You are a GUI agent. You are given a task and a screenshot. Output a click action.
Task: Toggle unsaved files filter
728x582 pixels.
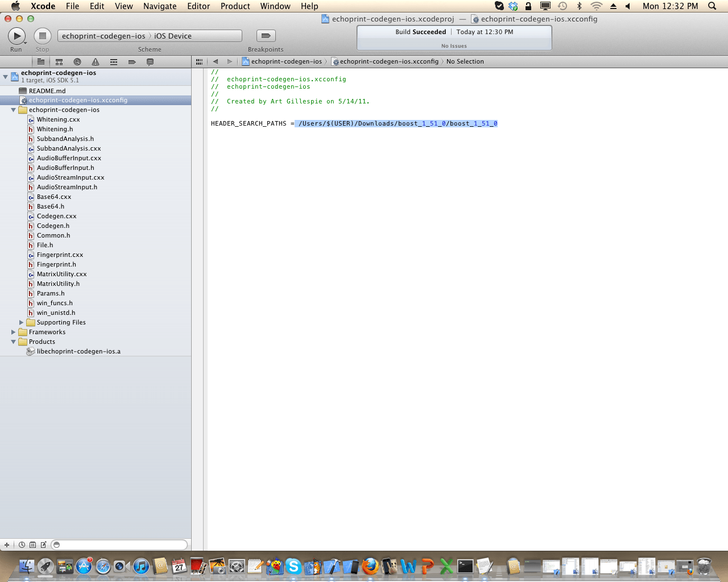tap(43, 544)
